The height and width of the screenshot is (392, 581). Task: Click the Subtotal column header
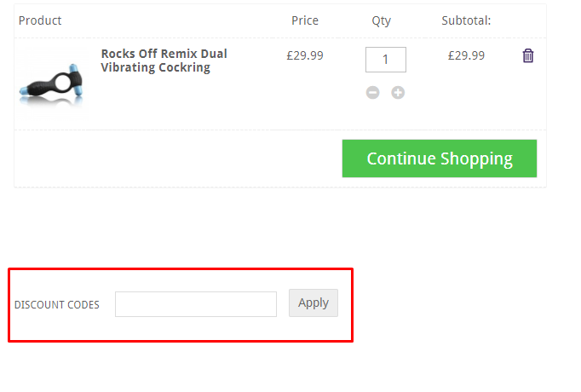[x=466, y=20]
